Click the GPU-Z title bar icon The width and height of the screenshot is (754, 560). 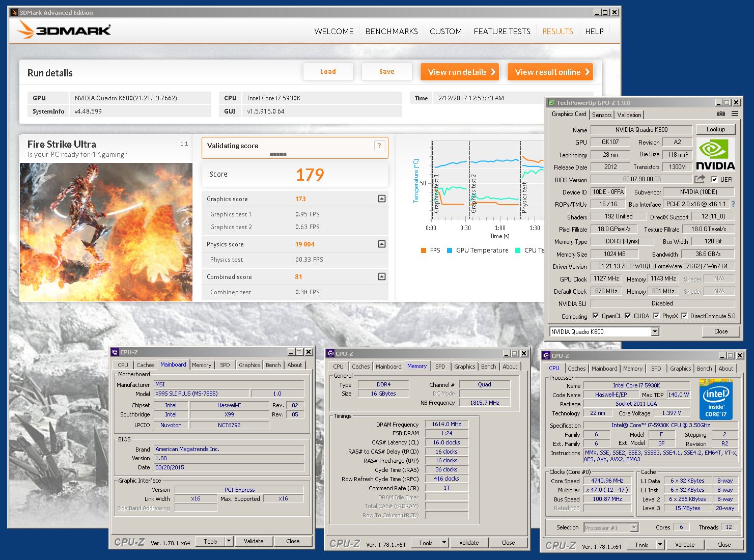(x=551, y=102)
